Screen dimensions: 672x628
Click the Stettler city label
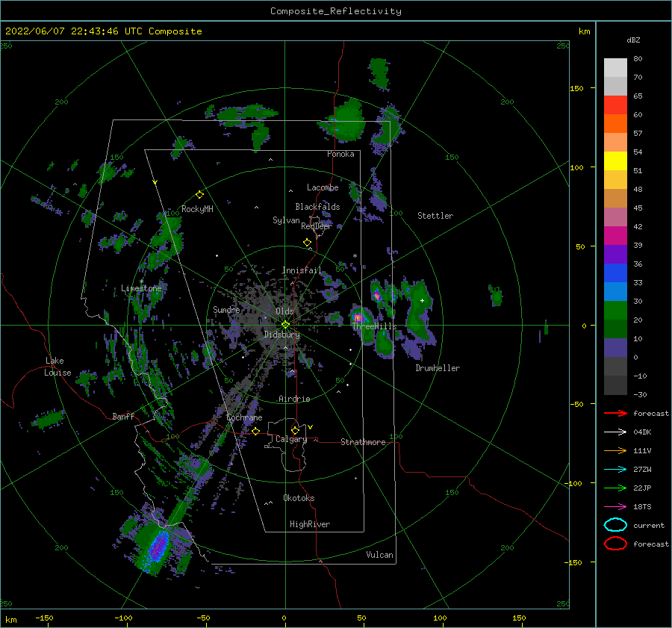(x=435, y=216)
